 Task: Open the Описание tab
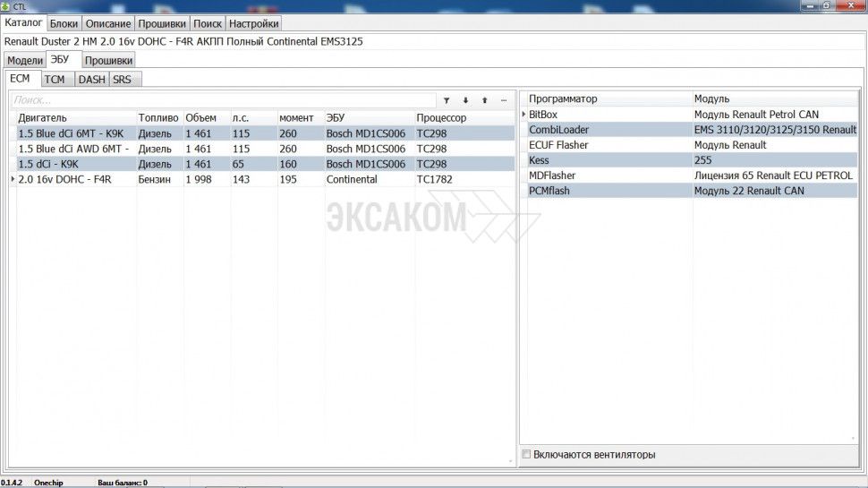click(108, 23)
